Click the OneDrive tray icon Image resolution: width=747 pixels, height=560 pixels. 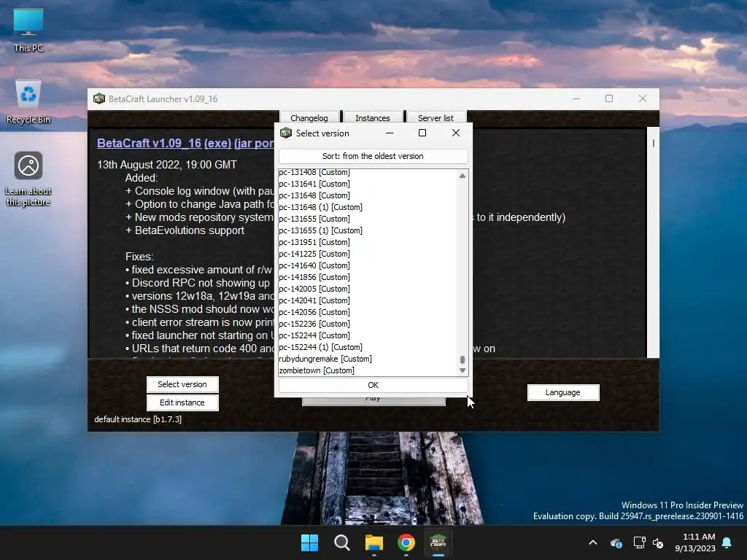tap(616, 542)
